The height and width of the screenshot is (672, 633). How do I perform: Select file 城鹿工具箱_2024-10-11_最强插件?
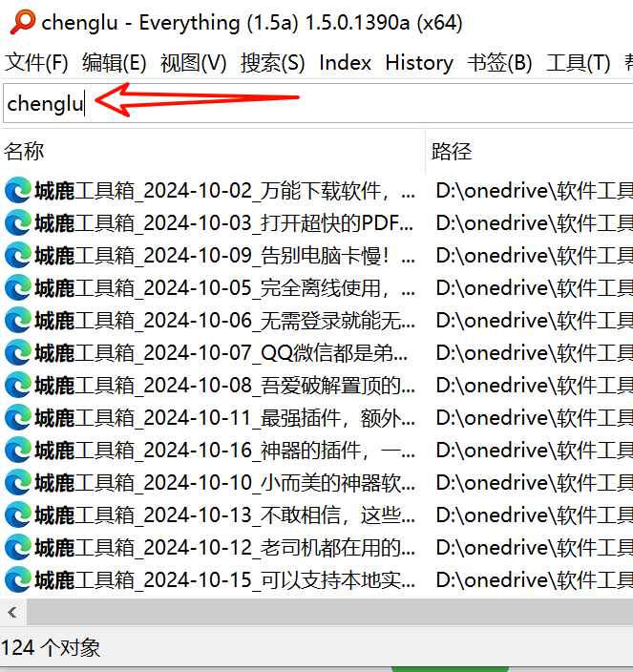(225, 418)
